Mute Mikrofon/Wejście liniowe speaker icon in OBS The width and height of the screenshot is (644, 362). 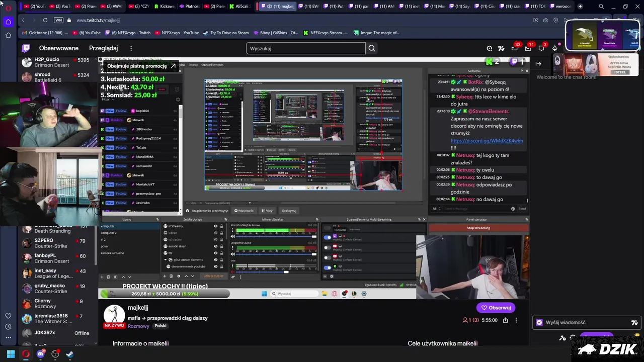(232, 236)
